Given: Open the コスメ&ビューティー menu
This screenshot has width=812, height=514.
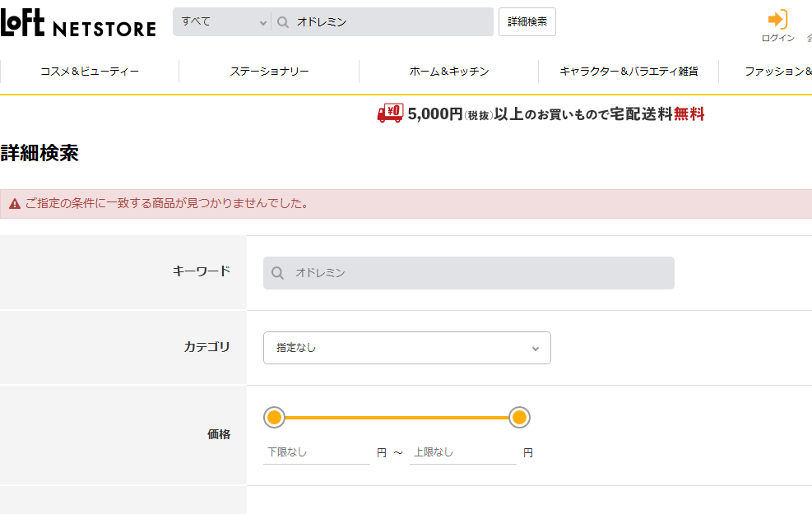Looking at the screenshot, I should click(90, 72).
